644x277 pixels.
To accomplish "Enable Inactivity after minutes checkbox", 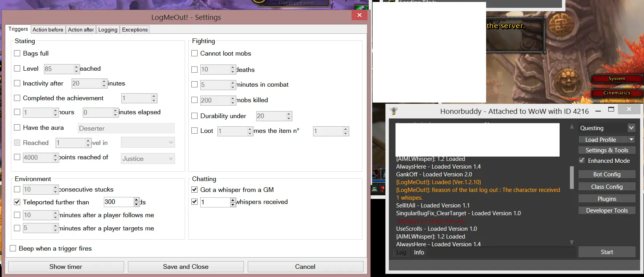I will click(17, 83).
